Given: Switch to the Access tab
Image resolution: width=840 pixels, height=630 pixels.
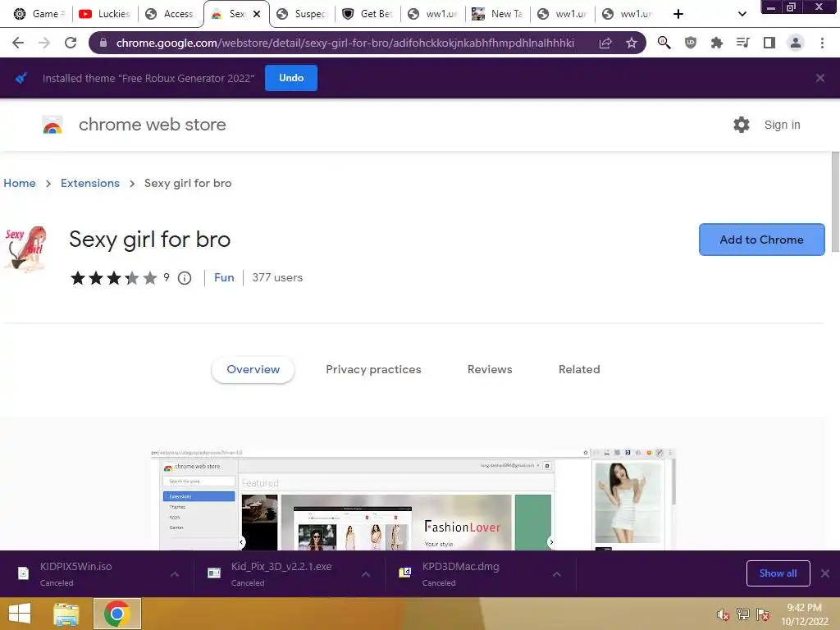Looking at the screenshot, I should tap(170, 14).
